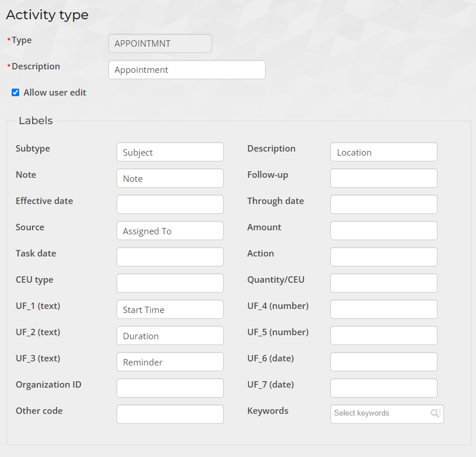Screen dimensions: 476x457
Task: Select the Description field containing Appointment
Action: pyautogui.click(x=186, y=69)
